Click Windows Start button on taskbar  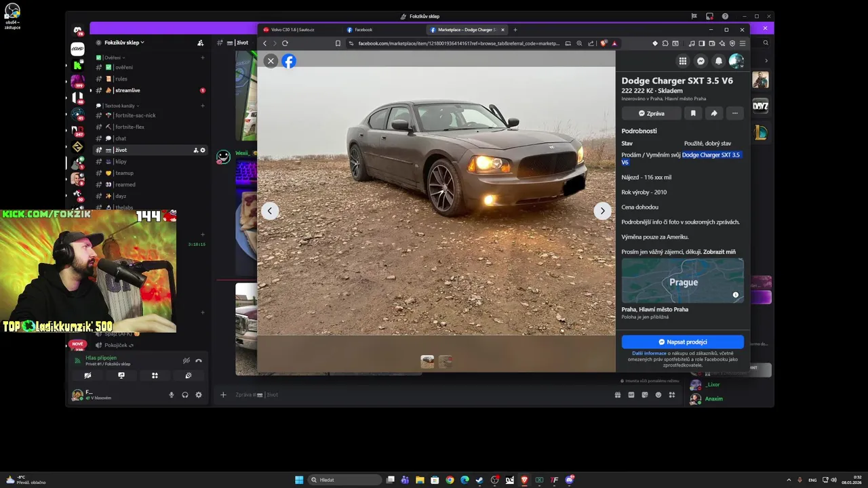tap(299, 480)
